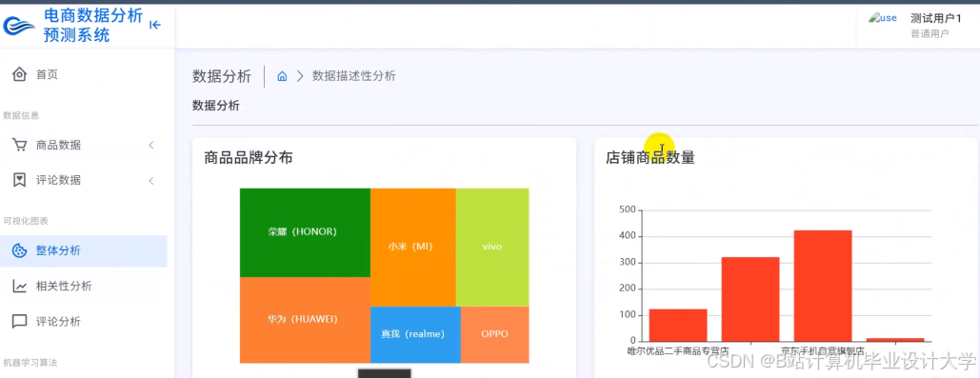
Task: Click the line chart icon for 相关性分析
Action: [19, 287]
